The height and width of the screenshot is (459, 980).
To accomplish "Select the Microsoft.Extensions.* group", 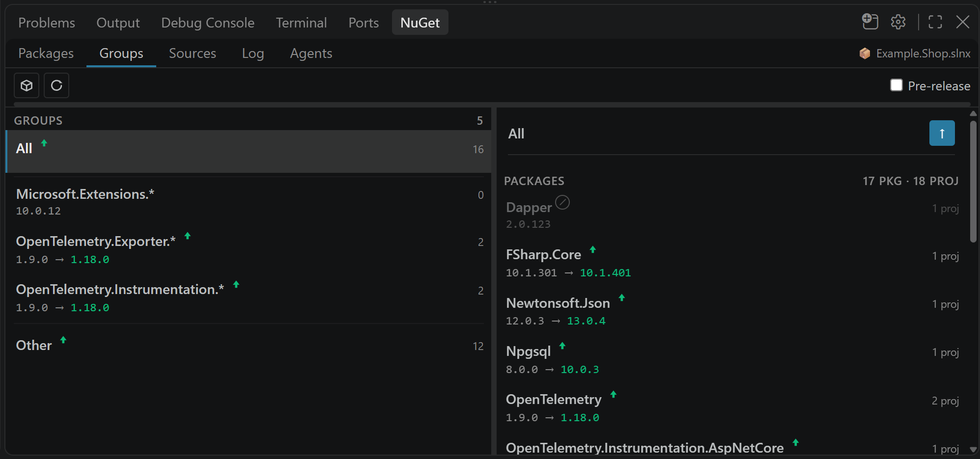I will click(x=249, y=202).
